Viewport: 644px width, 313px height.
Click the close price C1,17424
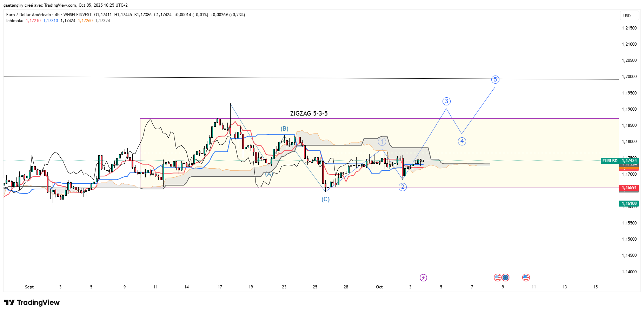tap(163, 15)
